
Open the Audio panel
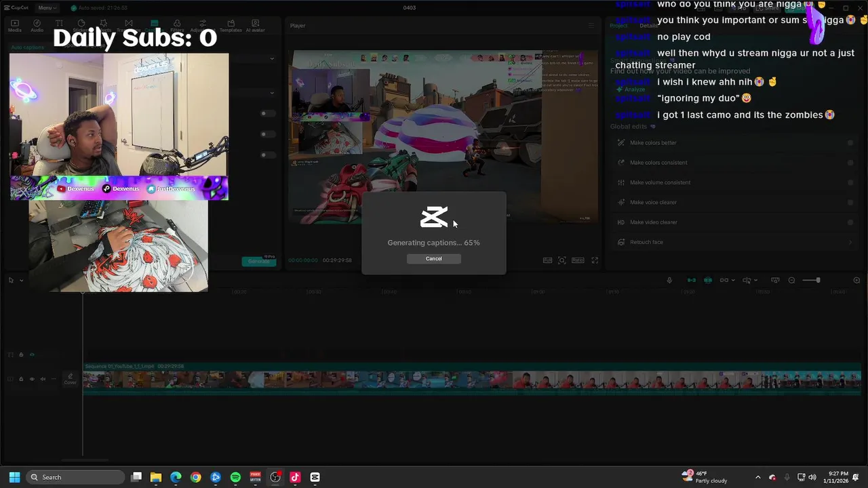[x=37, y=26]
